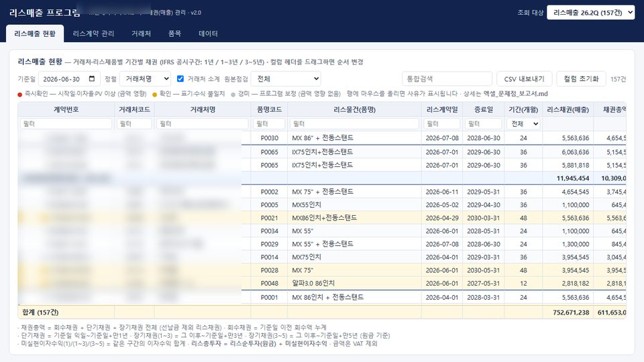Switch to the 리스매출 현황 tab

[x=35, y=34]
